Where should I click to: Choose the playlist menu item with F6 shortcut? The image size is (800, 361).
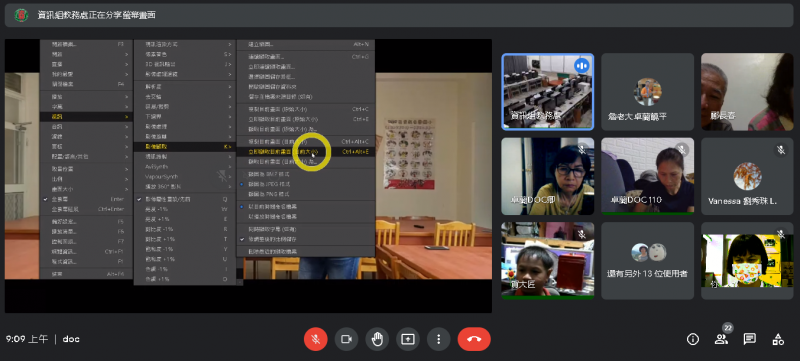tap(86, 231)
